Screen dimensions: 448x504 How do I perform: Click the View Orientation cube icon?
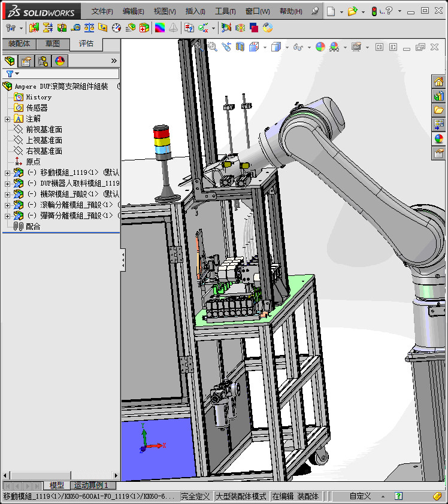[x=254, y=47]
